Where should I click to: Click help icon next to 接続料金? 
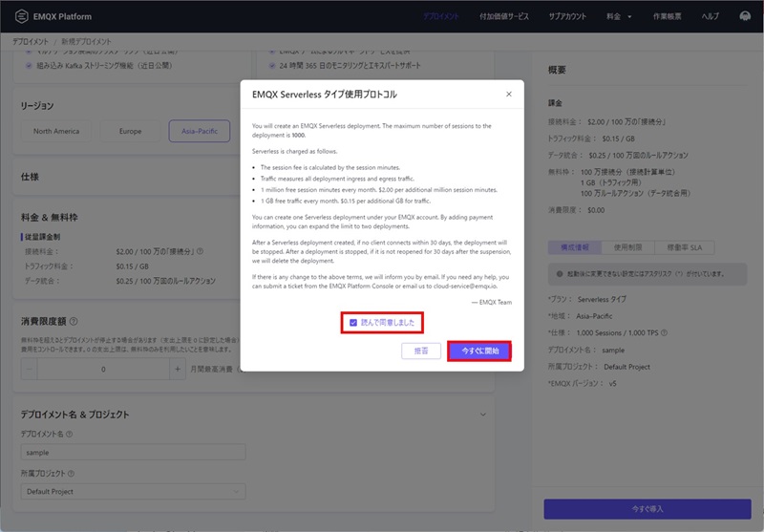point(200,251)
